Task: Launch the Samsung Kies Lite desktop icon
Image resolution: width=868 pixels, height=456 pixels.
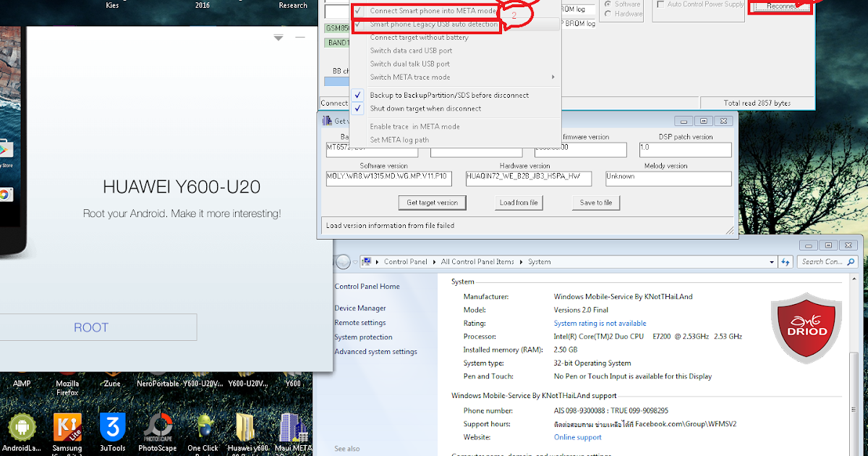Action: click(x=67, y=427)
